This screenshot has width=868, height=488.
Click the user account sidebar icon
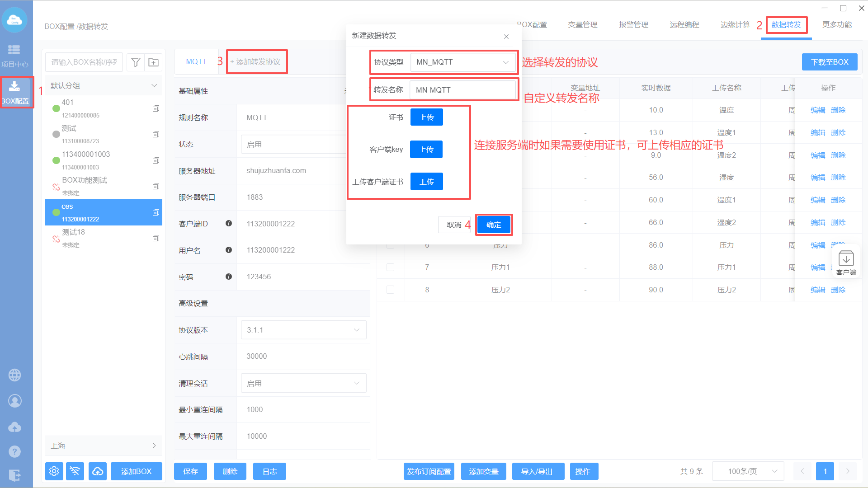[14, 401]
